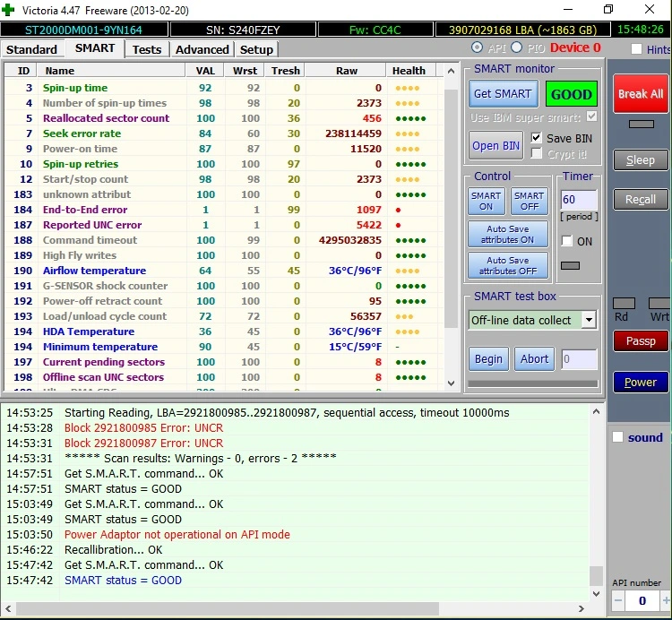This screenshot has width=672, height=620.
Task: Switch to the Standard tab
Action: click(31, 49)
